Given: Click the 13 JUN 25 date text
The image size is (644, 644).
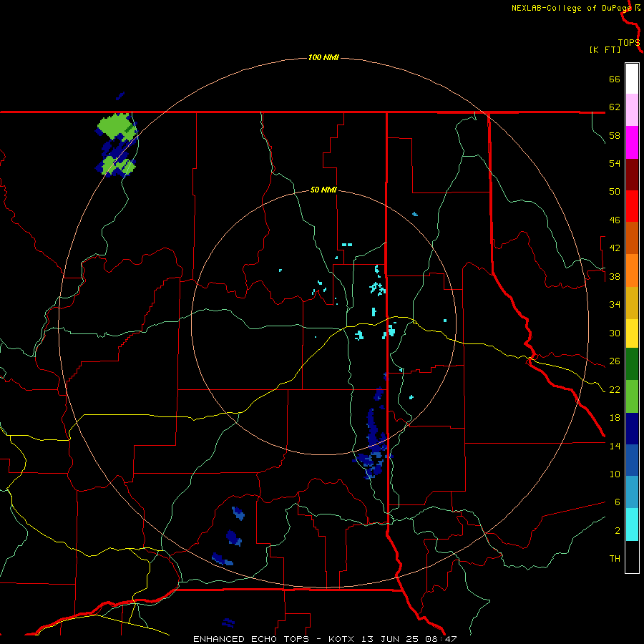Looking at the screenshot, I should point(390,639).
